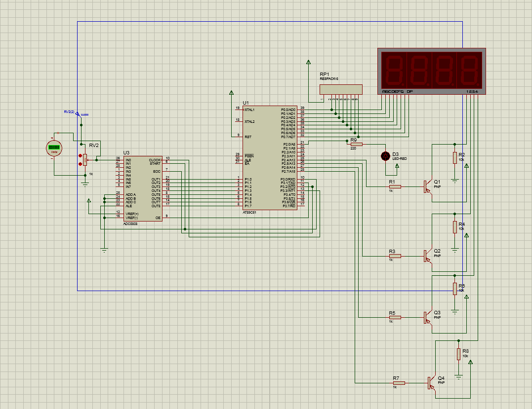Click PNP transistor Q3

tap(428, 317)
